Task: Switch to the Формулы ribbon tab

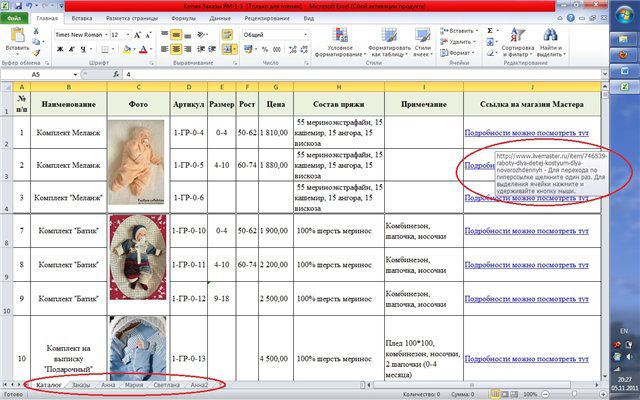Action: tap(183, 18)
